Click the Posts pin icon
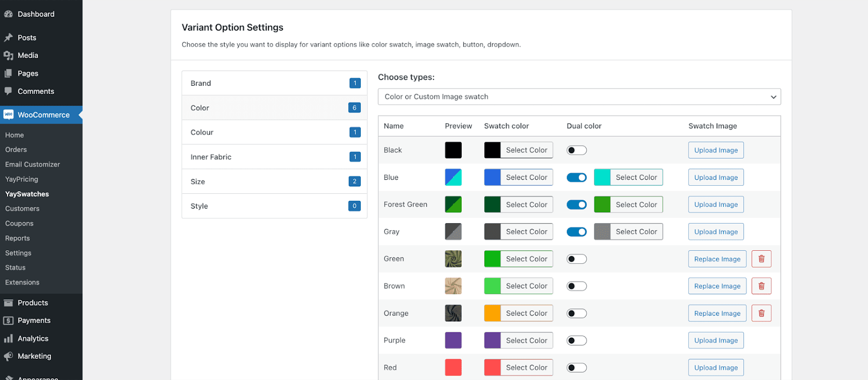Image resolution: width=868 pixels, height=380 pixels. pos(9,37)
